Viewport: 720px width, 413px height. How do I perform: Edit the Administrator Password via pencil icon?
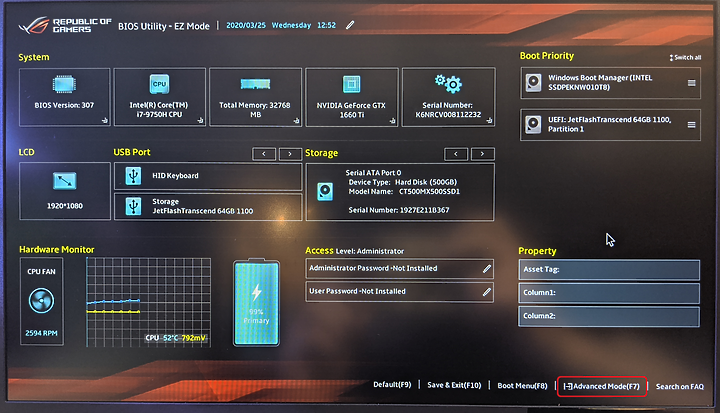pos(487,269)
